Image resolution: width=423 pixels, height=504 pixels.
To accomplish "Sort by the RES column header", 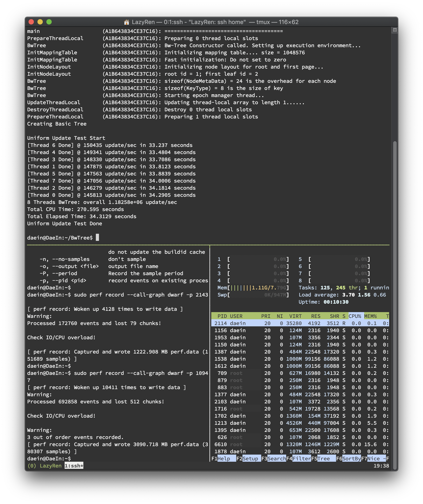I will click(316, 316).
